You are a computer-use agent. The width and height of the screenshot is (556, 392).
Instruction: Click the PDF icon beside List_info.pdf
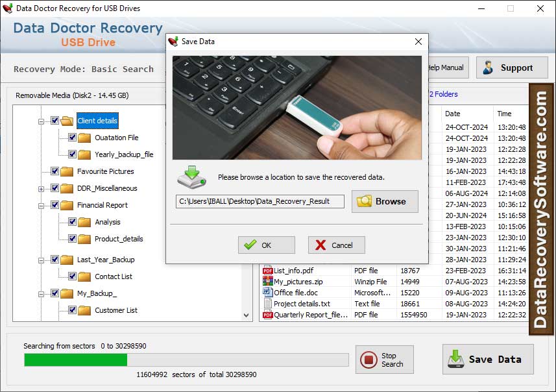click(267, 271)
